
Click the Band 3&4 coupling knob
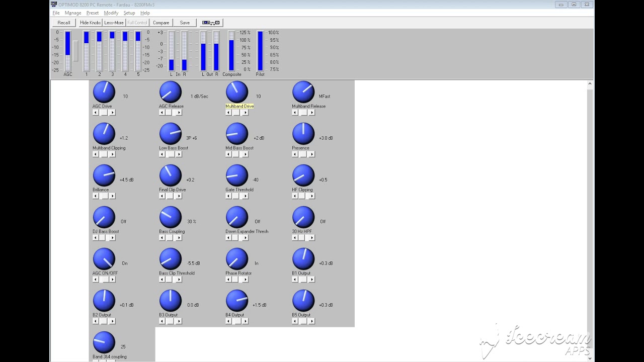(104, 342)
